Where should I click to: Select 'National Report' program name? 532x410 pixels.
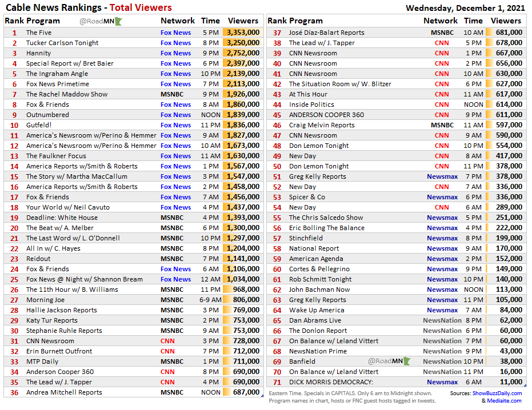pos(314,248)
